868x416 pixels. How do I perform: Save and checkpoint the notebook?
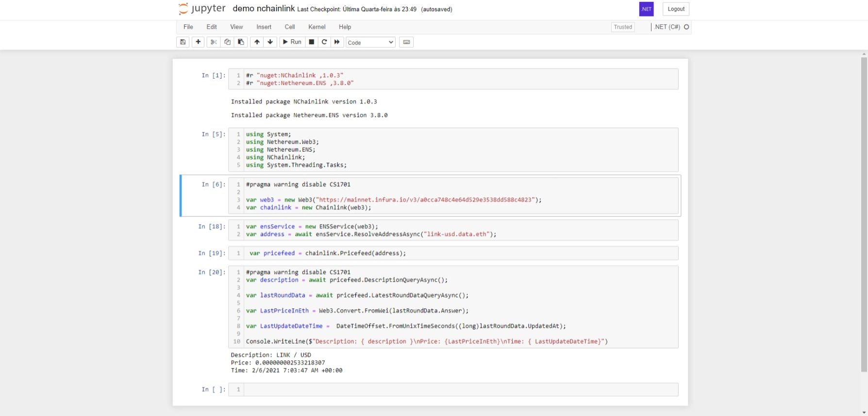[x=183, y=42]
